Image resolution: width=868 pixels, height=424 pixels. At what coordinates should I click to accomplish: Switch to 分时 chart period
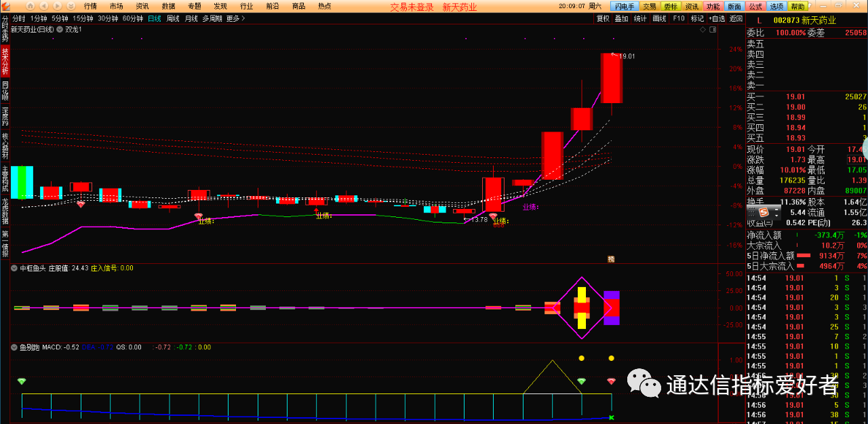coord(19,18)
